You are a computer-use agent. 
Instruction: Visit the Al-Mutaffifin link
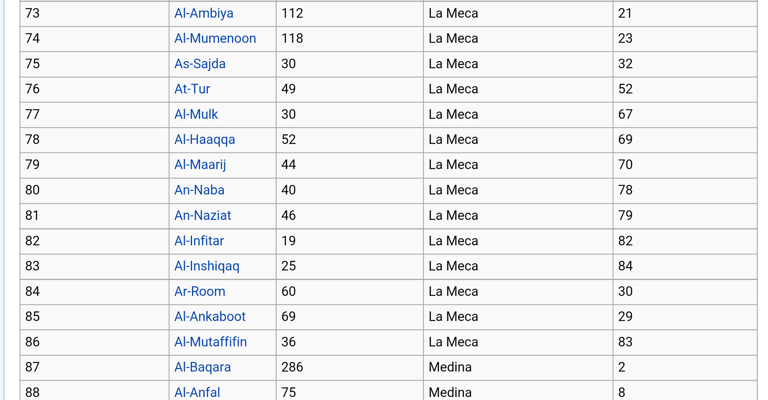coord(211,342)
